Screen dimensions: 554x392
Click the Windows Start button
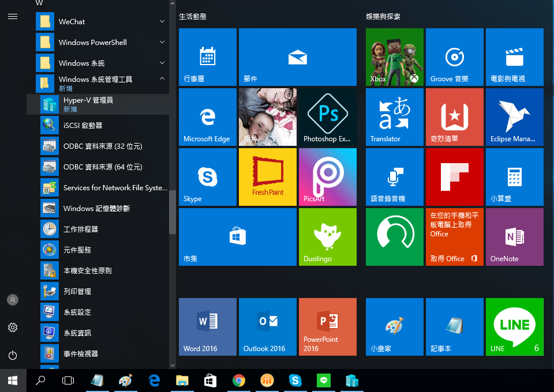click(x=13, y=380)
